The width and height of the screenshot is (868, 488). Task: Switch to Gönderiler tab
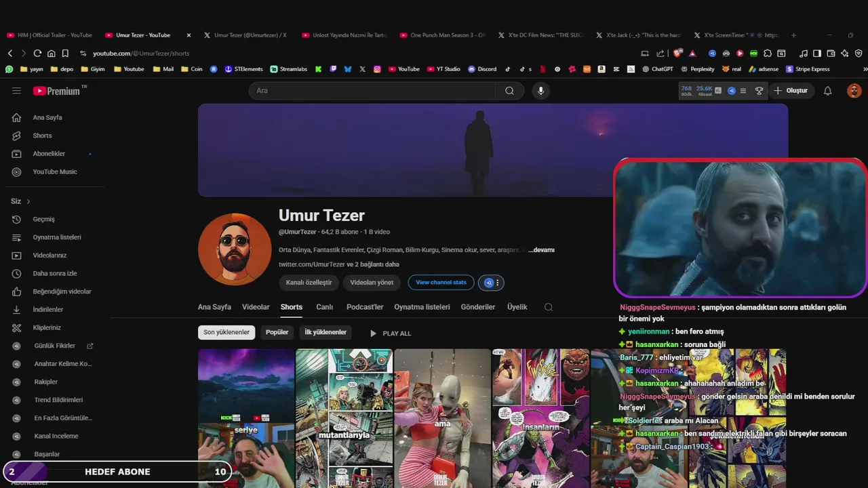click(x=478, y=307)
